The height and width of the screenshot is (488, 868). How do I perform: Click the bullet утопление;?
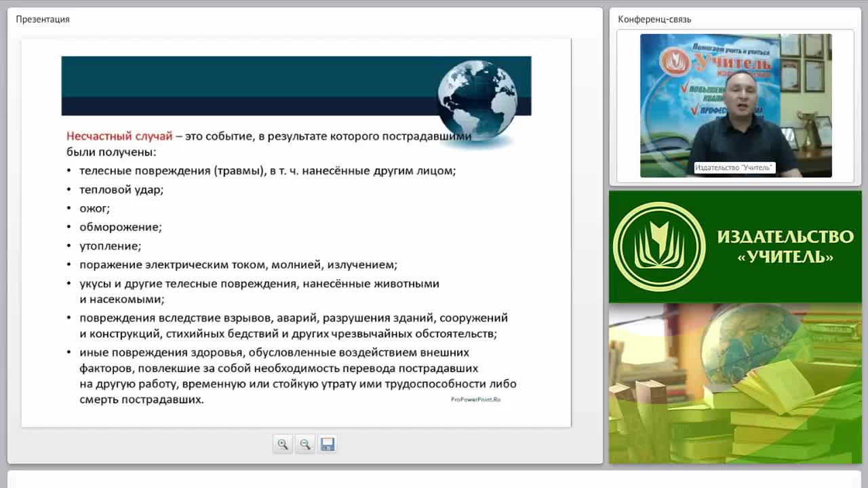pos(111,247)
